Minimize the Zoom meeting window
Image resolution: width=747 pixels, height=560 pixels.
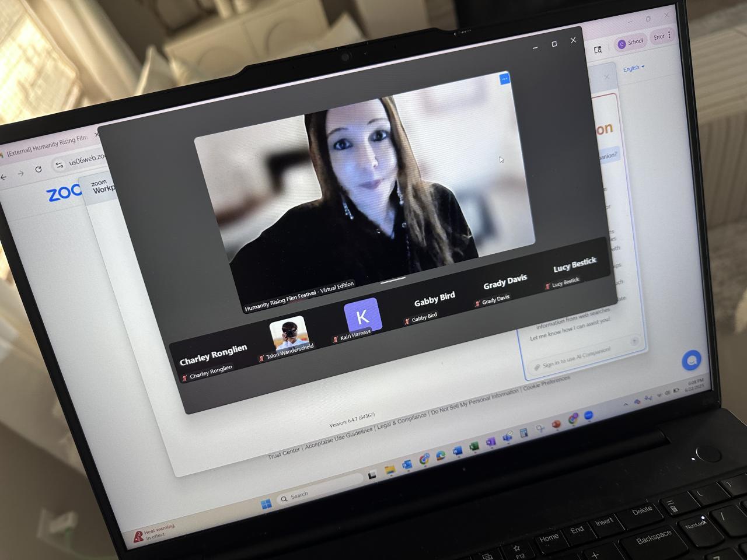click(x=535, y=47)
